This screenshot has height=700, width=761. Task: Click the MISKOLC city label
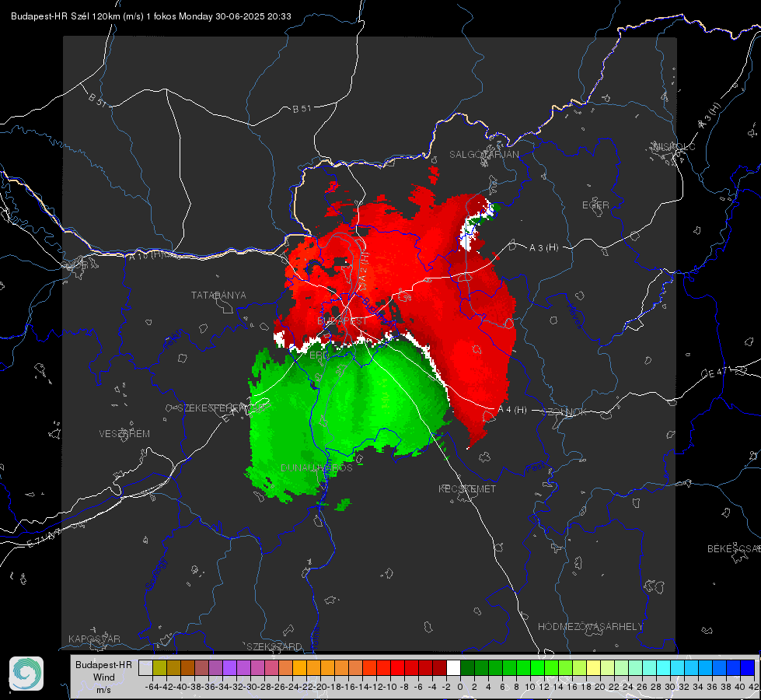tap(674, 146)
